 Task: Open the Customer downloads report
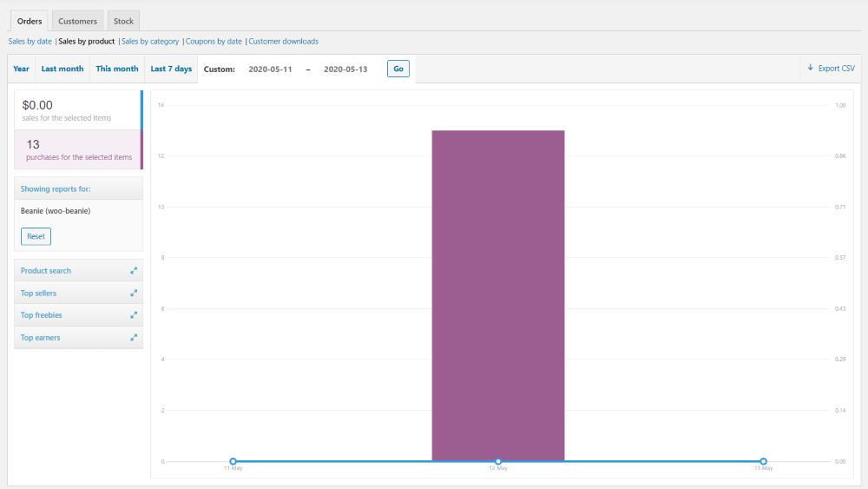pyautogui.click(x=284, y=42)
